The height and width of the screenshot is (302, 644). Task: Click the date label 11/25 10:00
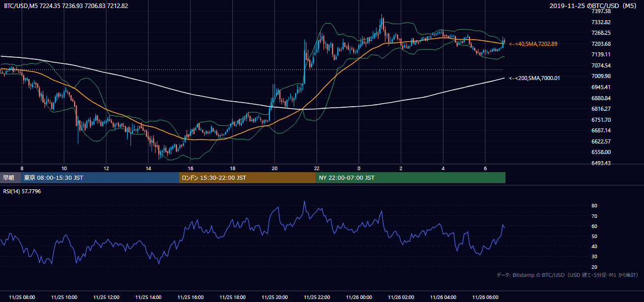[x=64, y=297]
